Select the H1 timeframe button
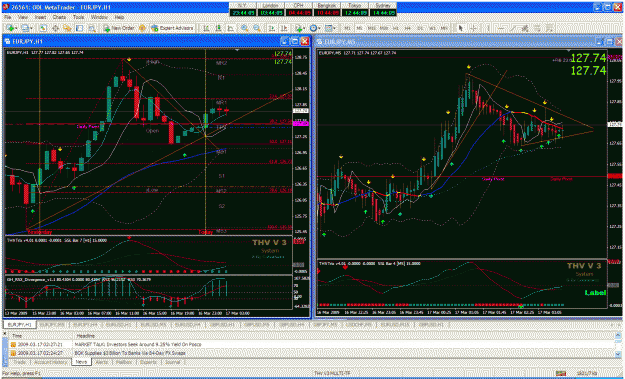The image size is (625, 379). pyautogui.click(x=396, y=28)
